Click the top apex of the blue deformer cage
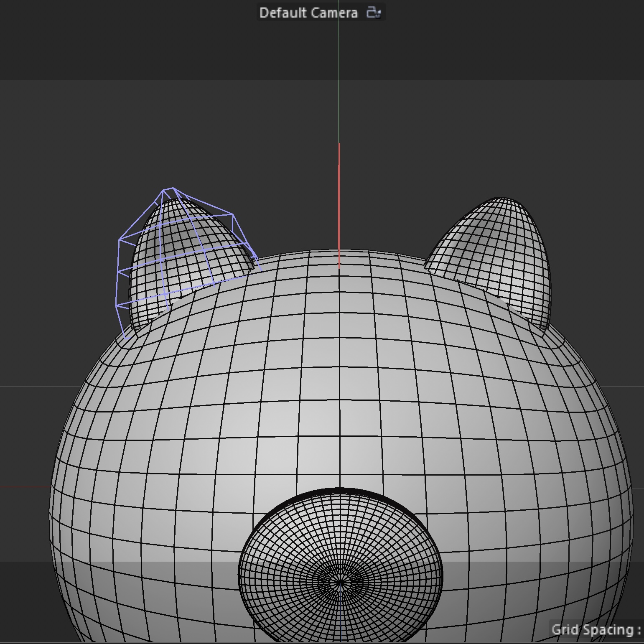Viewport: 644px width, 644px height. click(168, 190)
